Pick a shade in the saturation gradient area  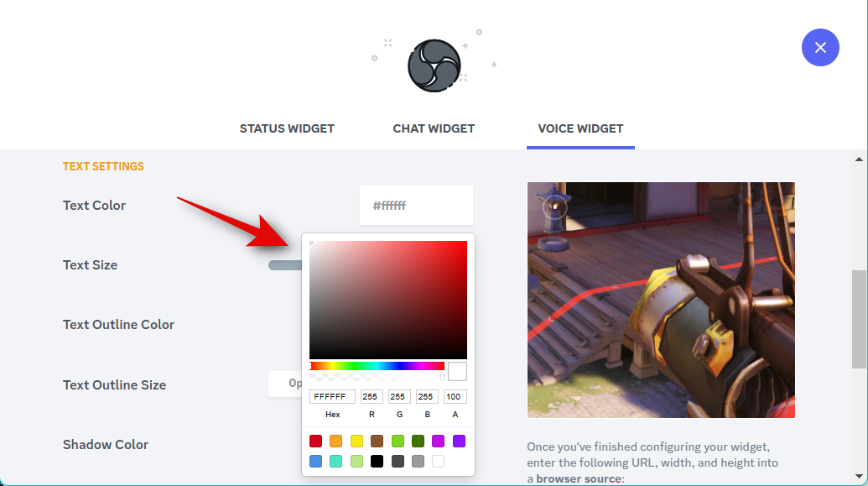388,300
